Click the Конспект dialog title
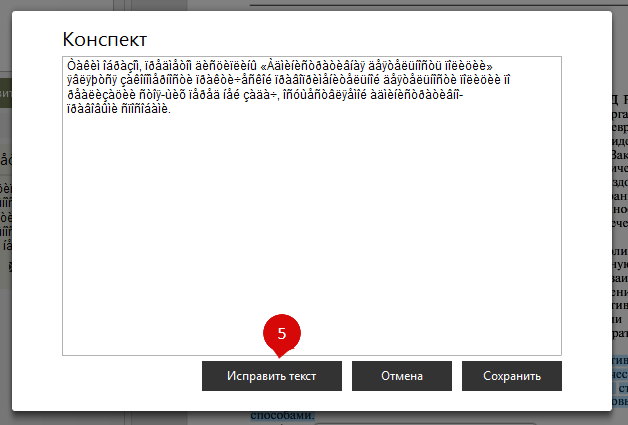The height and width of the screenshot is (425, 628). 105,39
